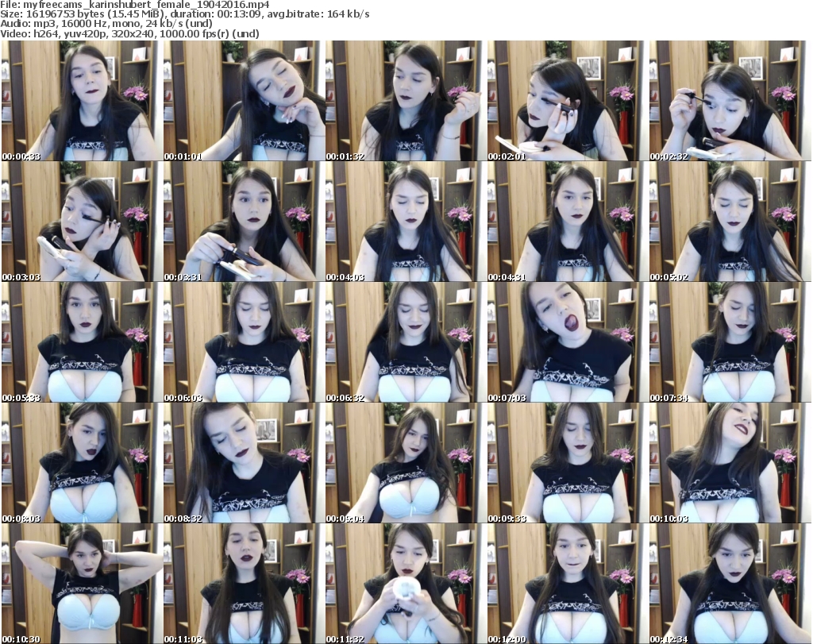Open the frame at 00:01:01
Screen dimensions: 813x644
tap(245, 101)
